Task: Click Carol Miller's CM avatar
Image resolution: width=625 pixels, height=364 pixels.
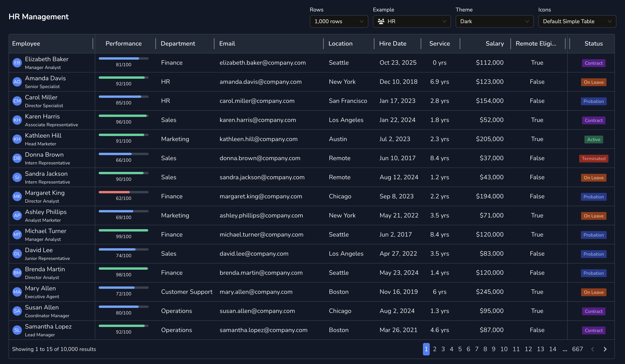Action: 17,101
